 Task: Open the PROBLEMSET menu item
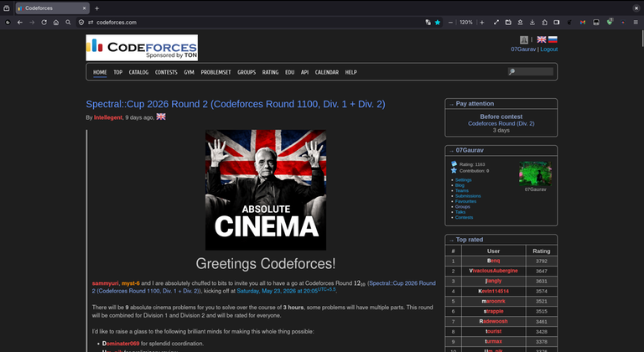pyautogui.click(x=216, y=72)
